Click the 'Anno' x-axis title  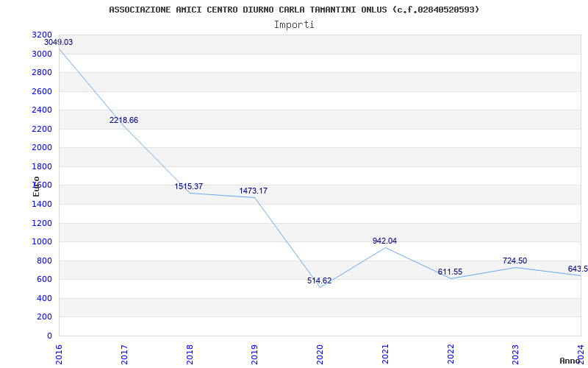(570, 361)
